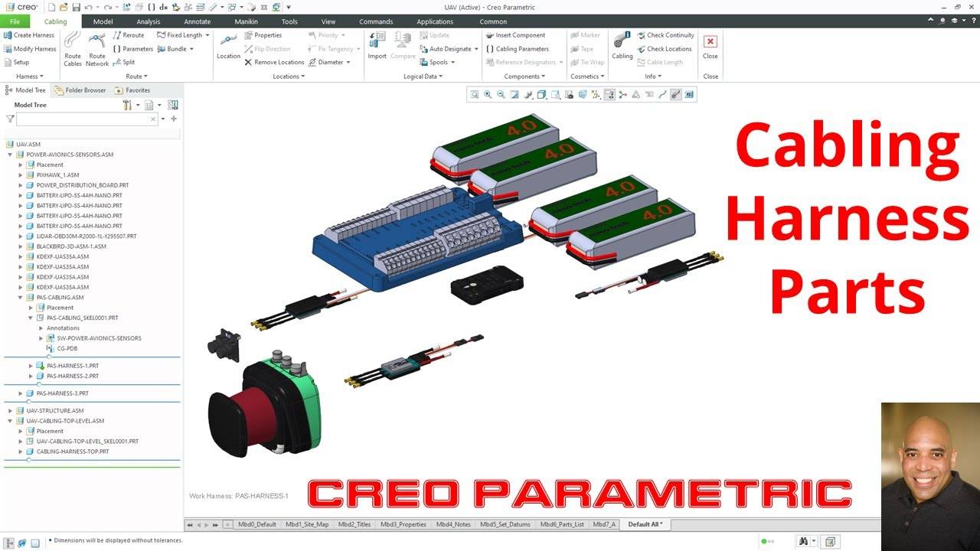Close the Cabling ribbon with red X
980x551 pixels.
click(x=710, y=46)
